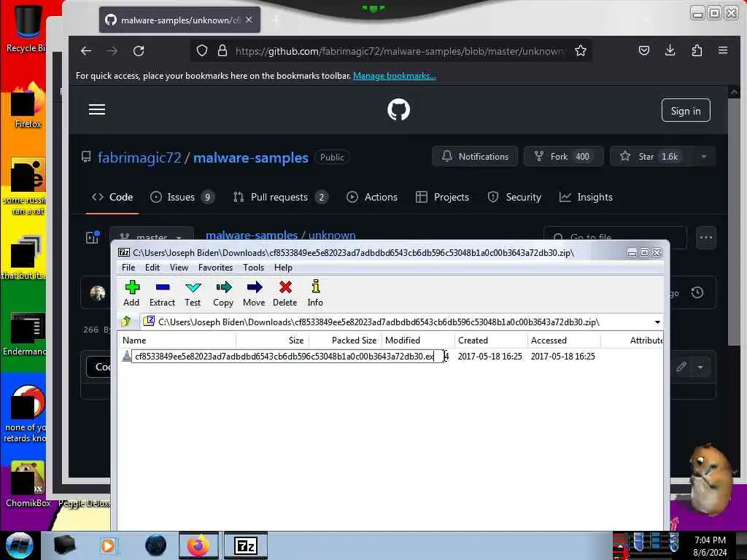Sort by the Modified column header
Screen dimensions: 747x560
(418, 340)
